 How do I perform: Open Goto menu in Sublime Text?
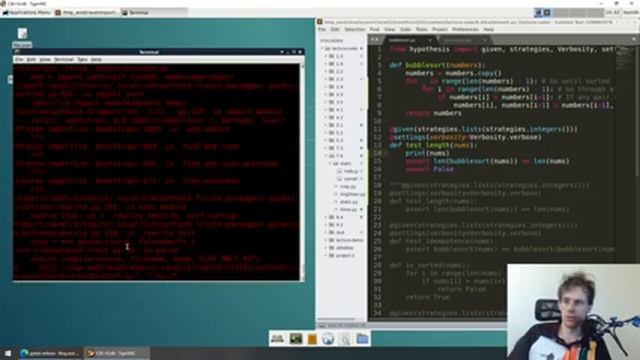405,29
